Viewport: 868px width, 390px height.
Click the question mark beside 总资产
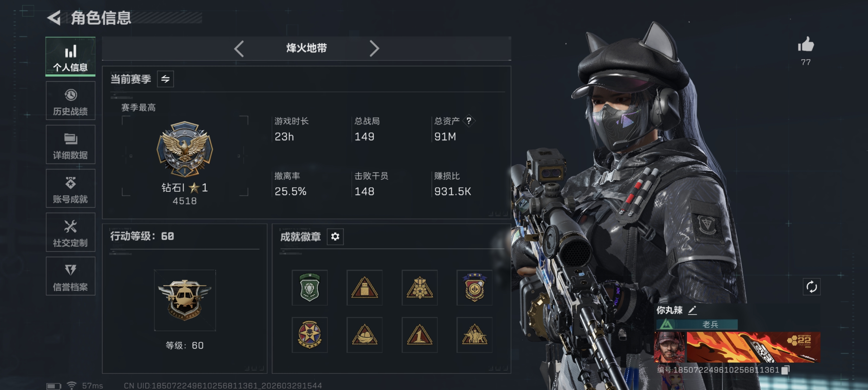(x=469, y=121)
